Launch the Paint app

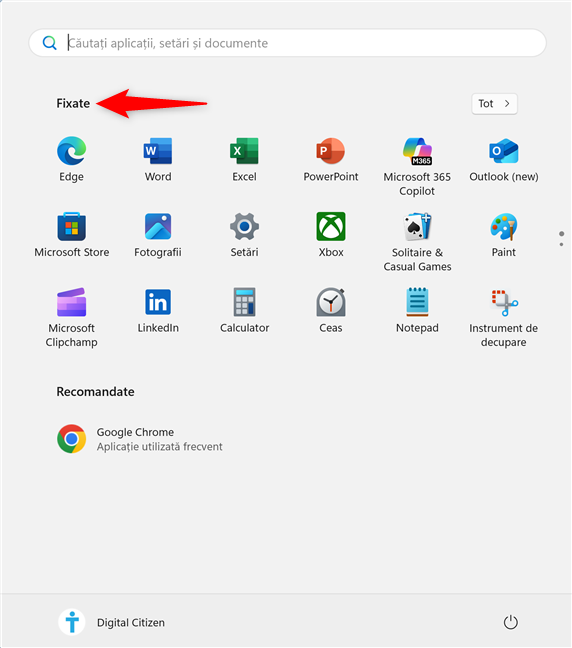[x=503, y=235]
